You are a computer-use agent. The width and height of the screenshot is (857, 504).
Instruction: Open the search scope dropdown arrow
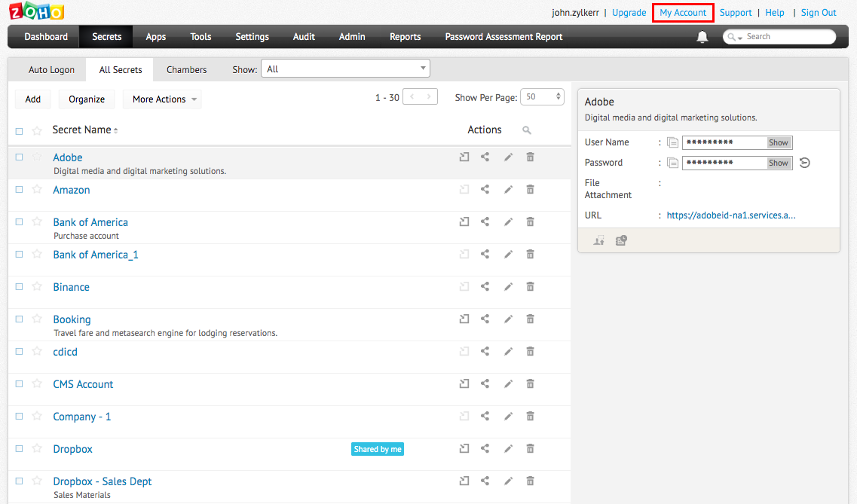[x=740, y=38]
